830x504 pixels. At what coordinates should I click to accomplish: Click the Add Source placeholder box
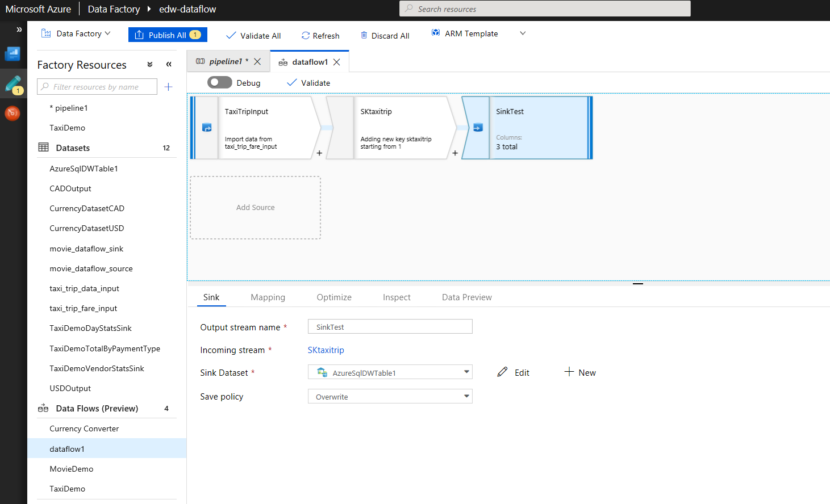[256, 208]
